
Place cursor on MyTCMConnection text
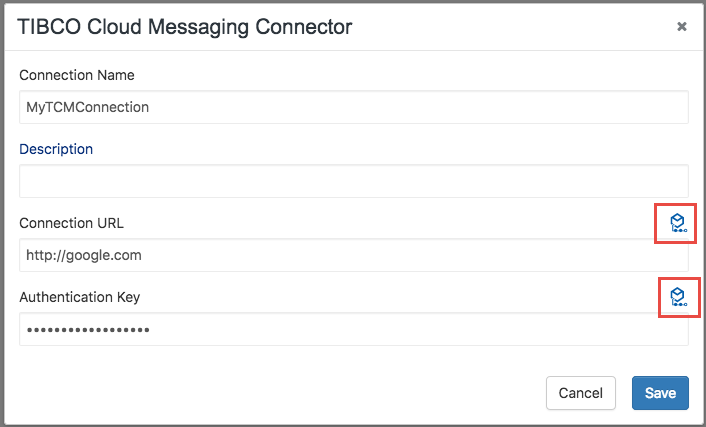coord(88,107)
